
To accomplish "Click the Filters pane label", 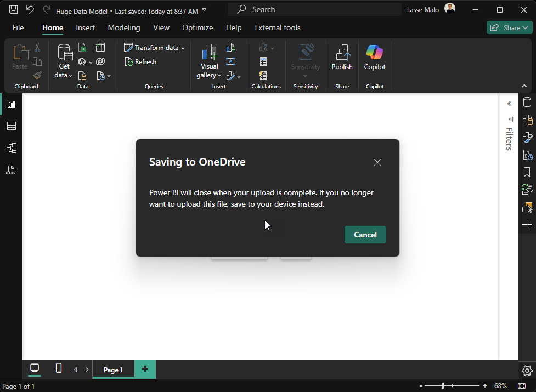I will pyautogui.click(x=509, y=139).
